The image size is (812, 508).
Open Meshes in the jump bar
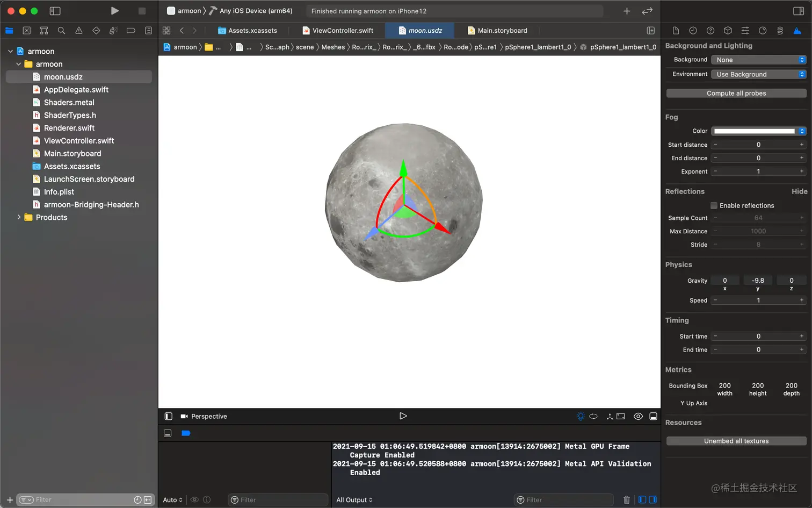pos(333,47)
